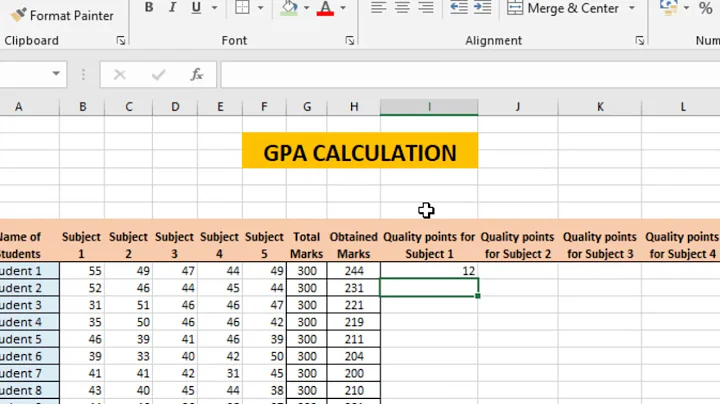This screenshot has width=720, height=404.
Task: Select Student 8 obtained marks 210
Action: click(354, 390)
